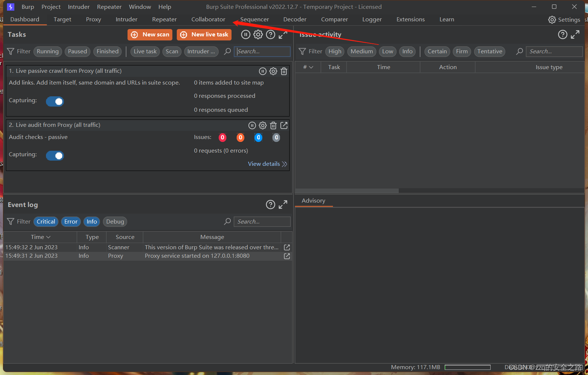Open the Tasks panel settings gear
Viewport: 588px width, 375px height.
258,35
